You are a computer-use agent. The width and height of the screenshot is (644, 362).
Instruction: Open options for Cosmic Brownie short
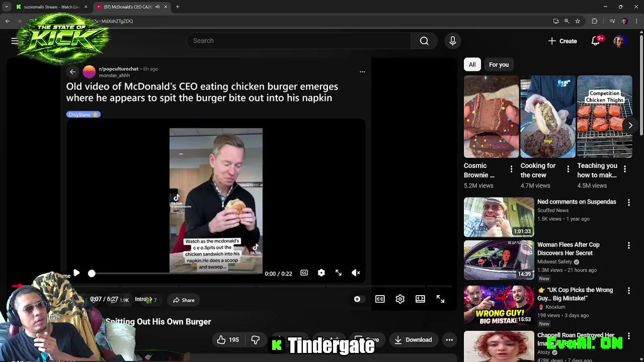coord(511,169)
